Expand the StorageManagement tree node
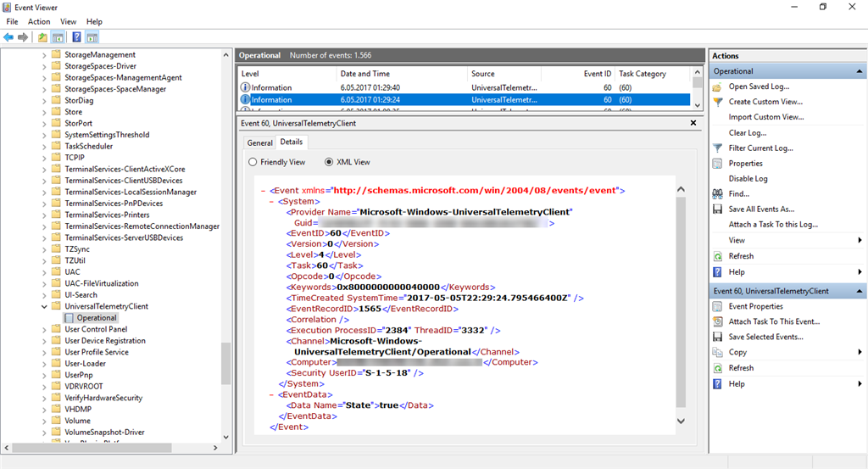This screenshot has width=868, height=469. [x=44, y=55]
